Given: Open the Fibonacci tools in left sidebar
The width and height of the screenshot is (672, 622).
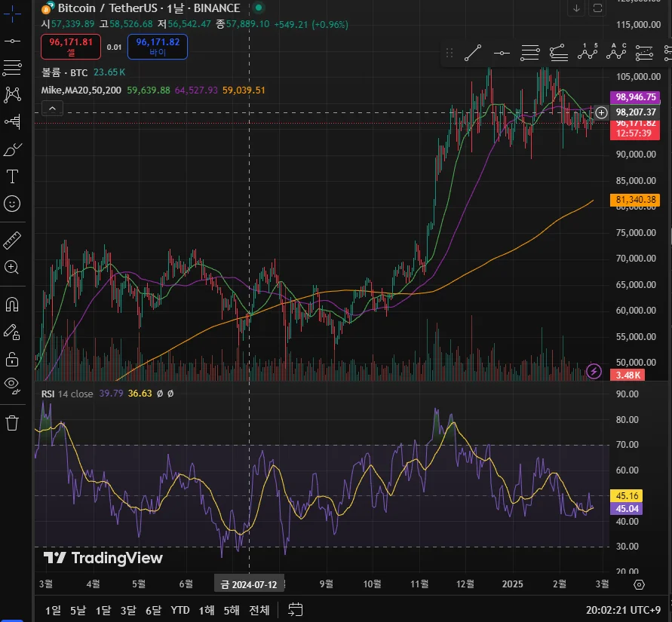Looking at the screenshot, I should 12,68.
